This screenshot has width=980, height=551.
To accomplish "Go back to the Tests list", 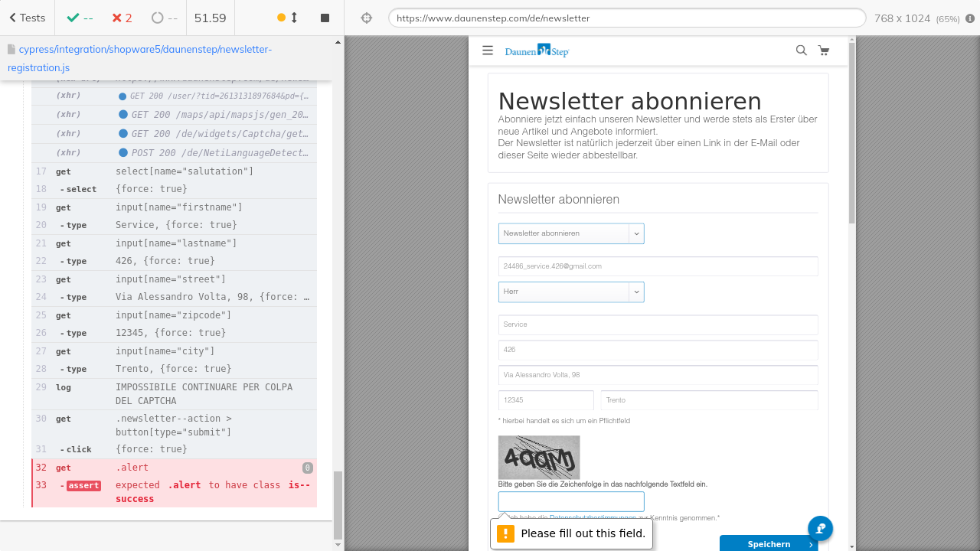I will coord(28,18).
